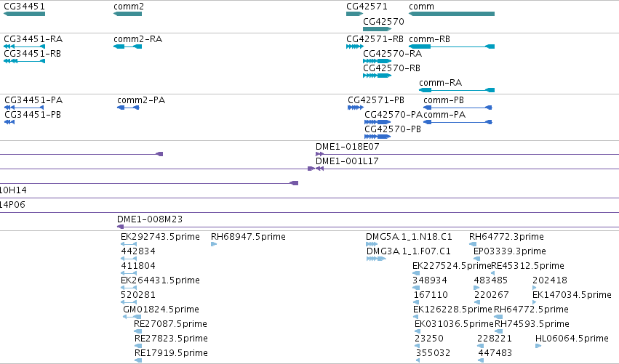Click the RH68947.5prime EST arrow
This screenshot has height=364, width=619.
click(214, 244)
